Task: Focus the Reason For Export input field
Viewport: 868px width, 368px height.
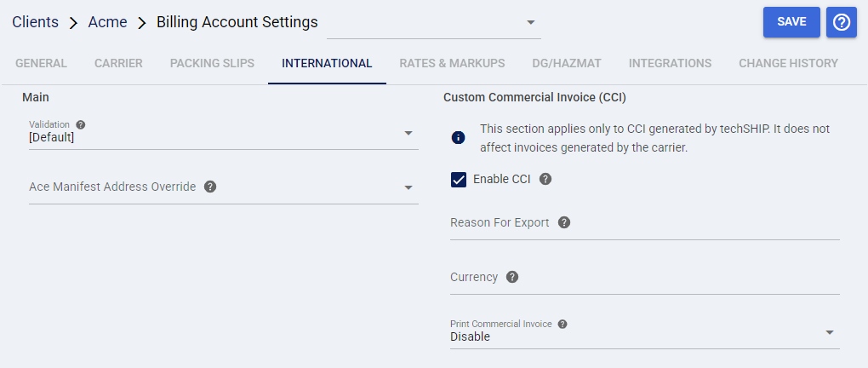Action: (645, 224)
